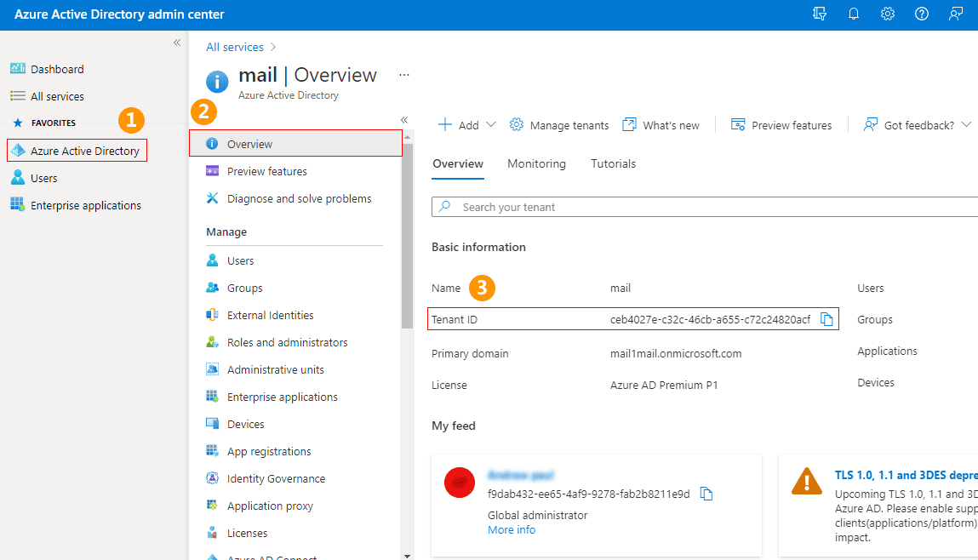Switch to the Tutorials tab
The image size is (978, 560).
[x=613, y=163]
